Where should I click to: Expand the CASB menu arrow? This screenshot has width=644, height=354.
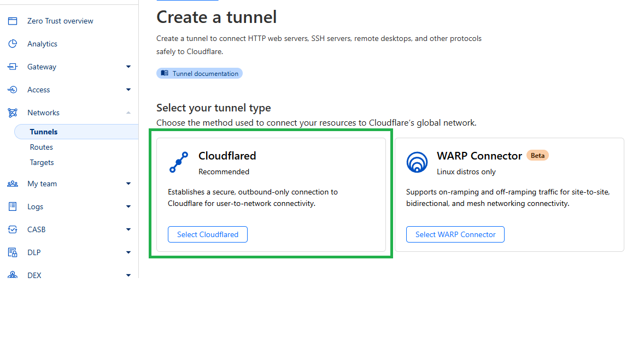tap(128, 229)
